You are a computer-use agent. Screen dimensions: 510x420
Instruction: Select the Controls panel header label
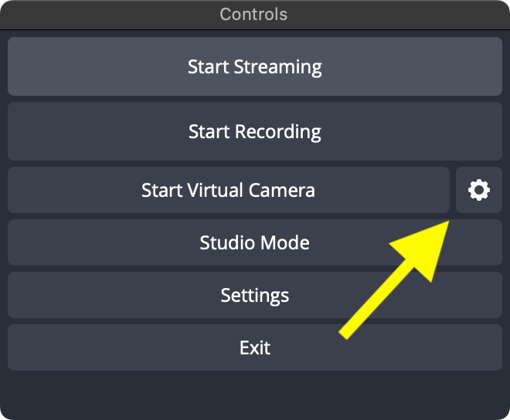coord(253,15)
